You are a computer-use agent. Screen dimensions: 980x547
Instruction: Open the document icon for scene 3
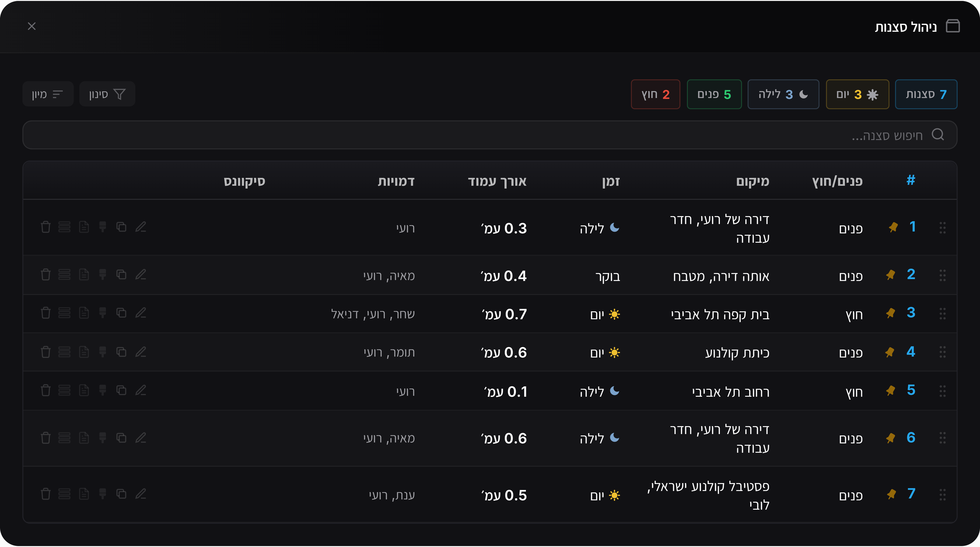tap(84, 313)
